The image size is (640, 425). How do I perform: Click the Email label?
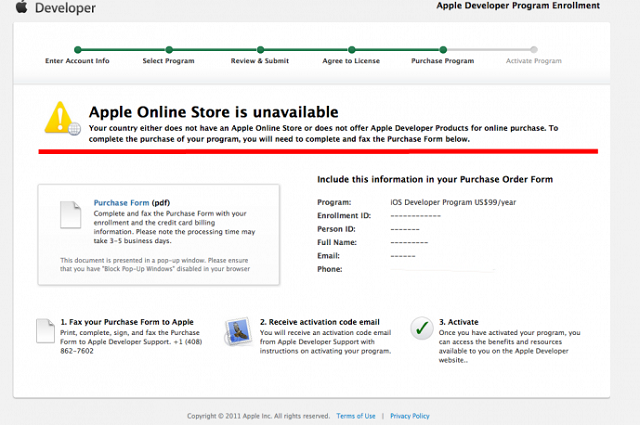[x=328, y=256]
